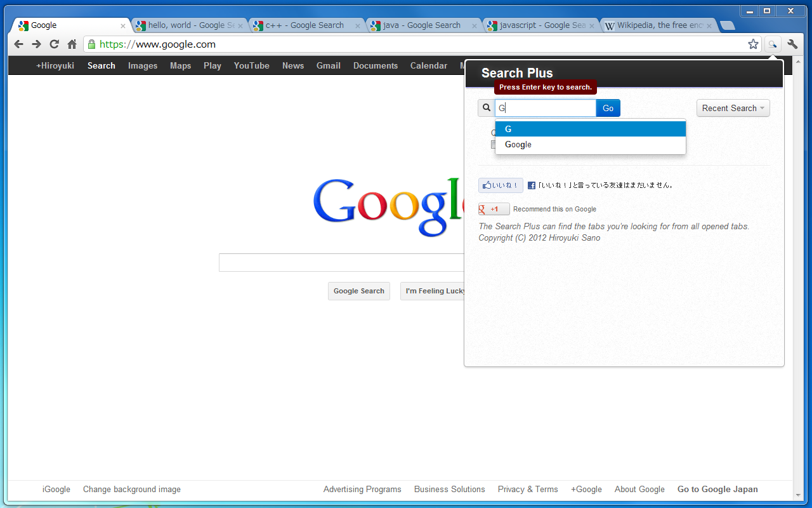Viewport: 812px width, 508px height.
Task: Open Documents in the Google bar
Action: pos(376,65)
